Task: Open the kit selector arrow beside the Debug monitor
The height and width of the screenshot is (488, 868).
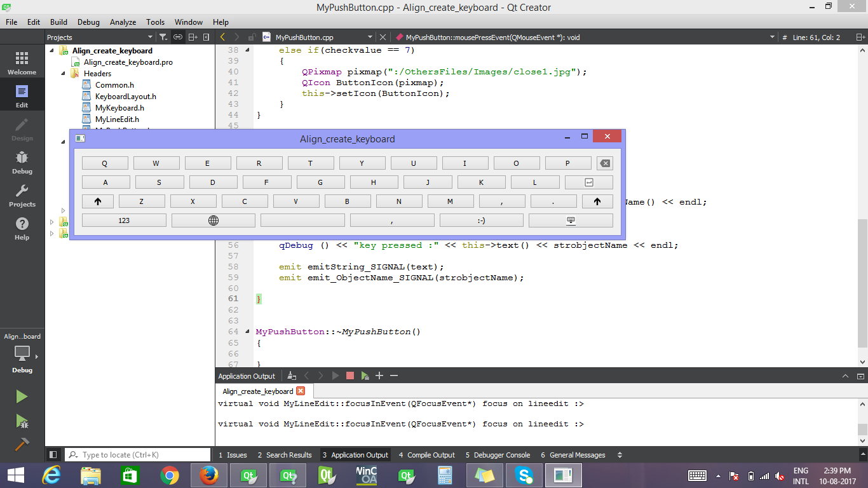Action: (36, 356)
